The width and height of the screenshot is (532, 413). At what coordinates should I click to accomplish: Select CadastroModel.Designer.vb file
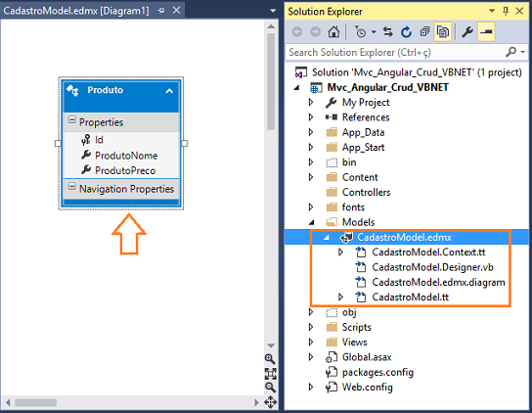pyautogui.click(x=432, y=267)
